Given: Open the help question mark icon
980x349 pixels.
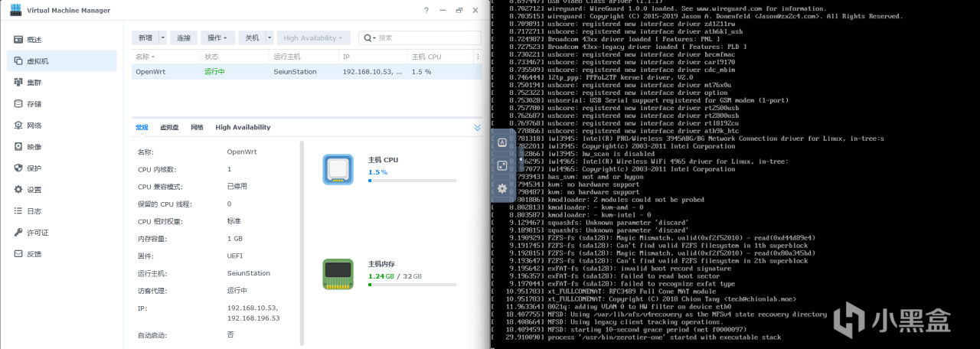Looking at the screenshot, I should click(426, 10).
